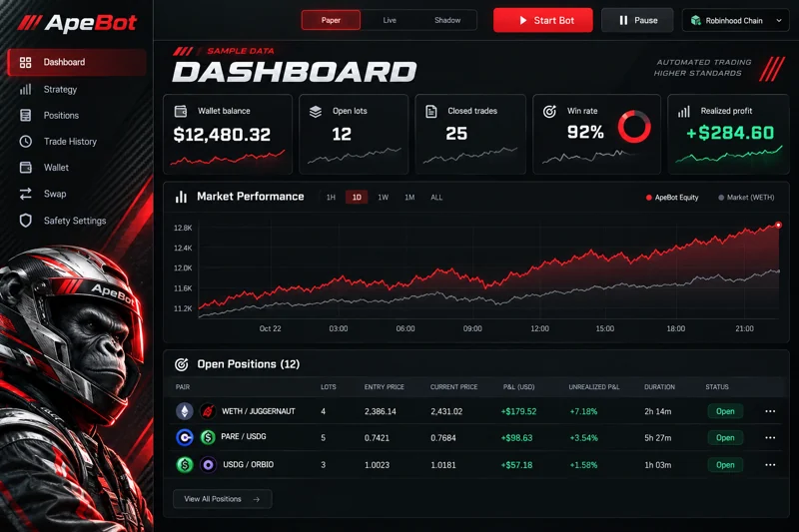Screen dimensions: 799x532
Task: Click the Dashboard grid icon
Action: [26, 62]
